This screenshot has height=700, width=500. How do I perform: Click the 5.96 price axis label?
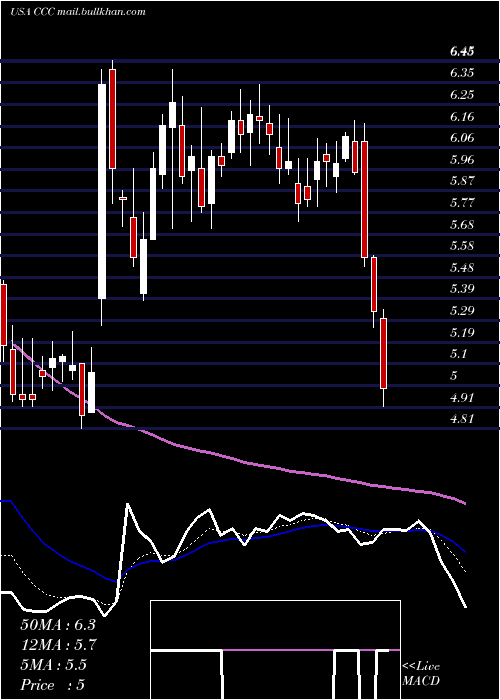462,160
